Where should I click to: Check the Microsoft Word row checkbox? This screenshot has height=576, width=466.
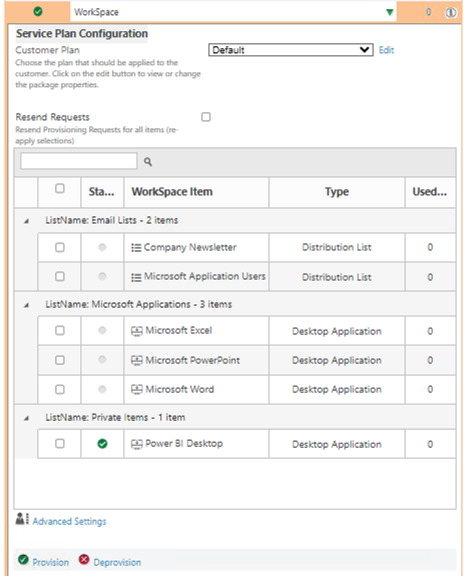coord(59,389)
